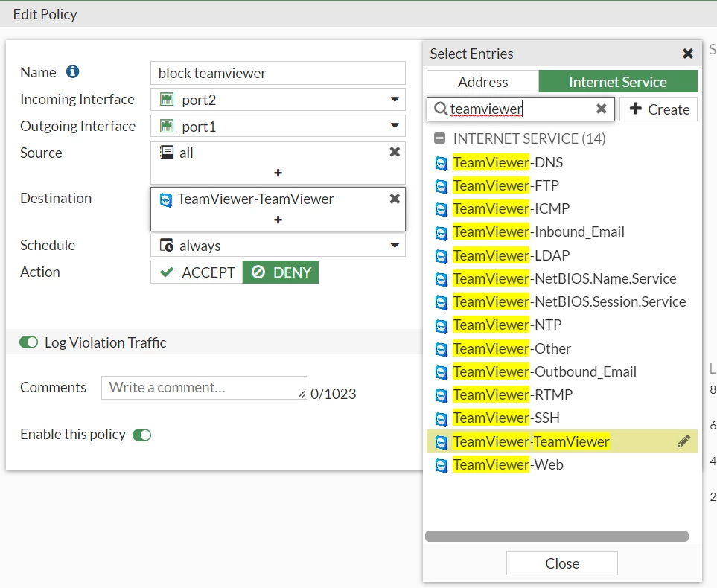The image size is (717, 588).
Task: Click TeamViewer icon in Destination field
Action: [165, 199]
